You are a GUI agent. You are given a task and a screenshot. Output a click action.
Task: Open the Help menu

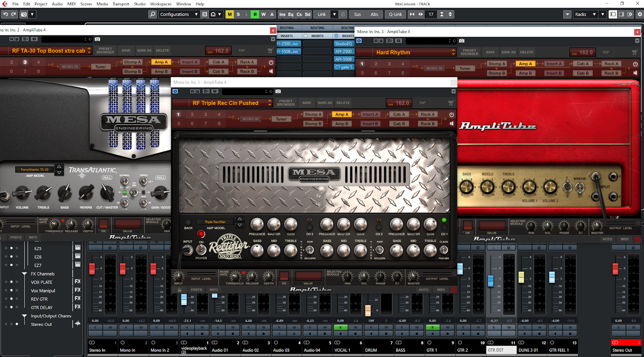[200, 4]
